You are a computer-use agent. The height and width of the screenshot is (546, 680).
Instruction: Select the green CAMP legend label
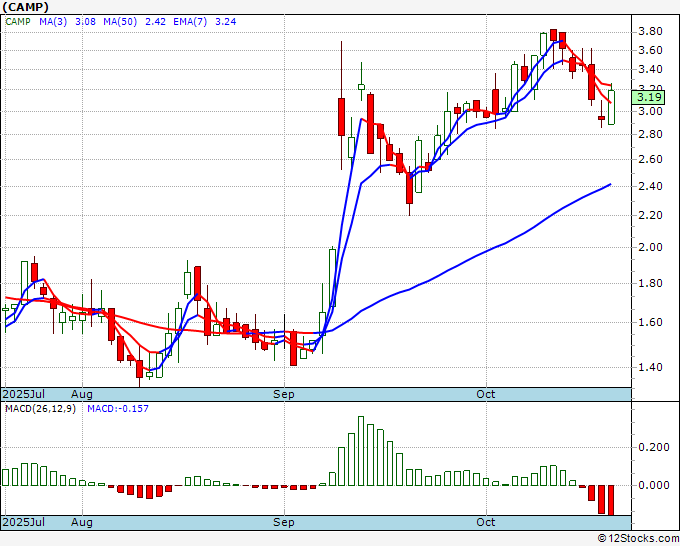[x=18, y=22]
